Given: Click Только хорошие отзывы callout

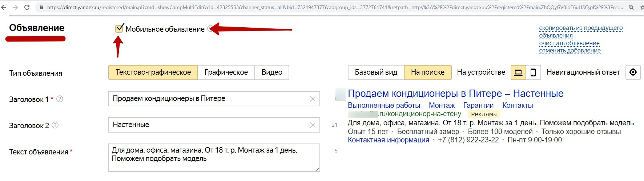Looking at the screenshot, I should click(x=581, y=131).
